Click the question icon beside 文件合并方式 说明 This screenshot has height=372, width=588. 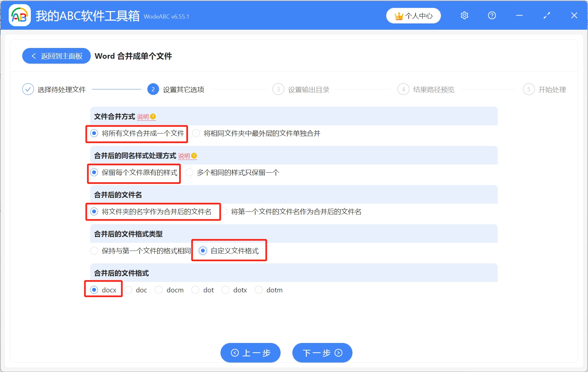[x=153, y=117]
